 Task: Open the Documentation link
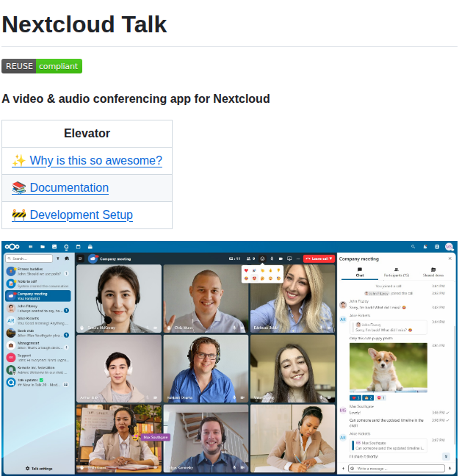coord(60,187)
